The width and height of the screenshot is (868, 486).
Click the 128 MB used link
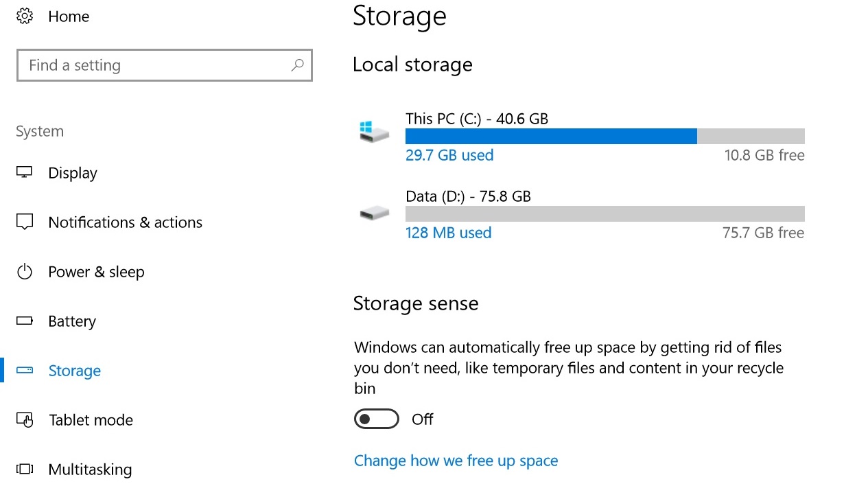coord(449,233)
